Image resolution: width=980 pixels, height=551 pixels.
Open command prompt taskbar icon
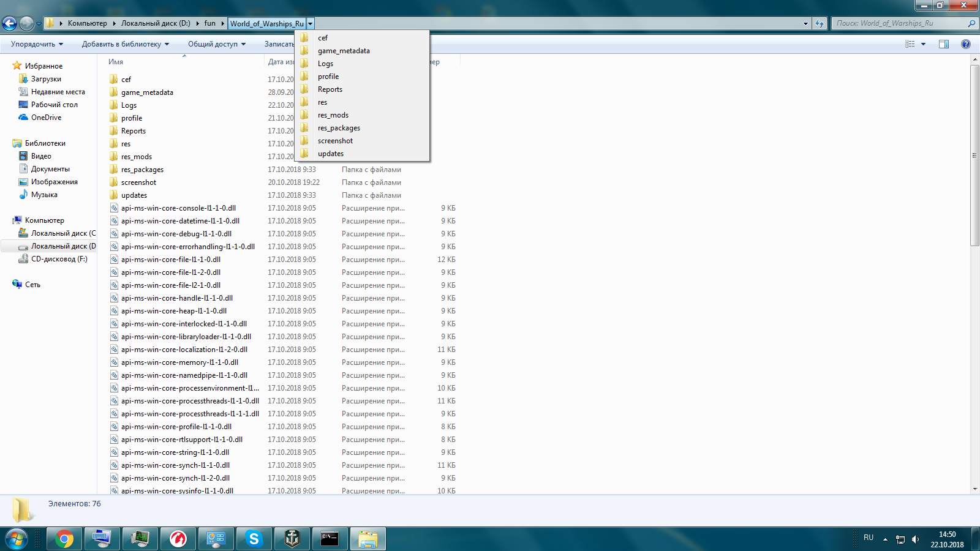(330, 539)
